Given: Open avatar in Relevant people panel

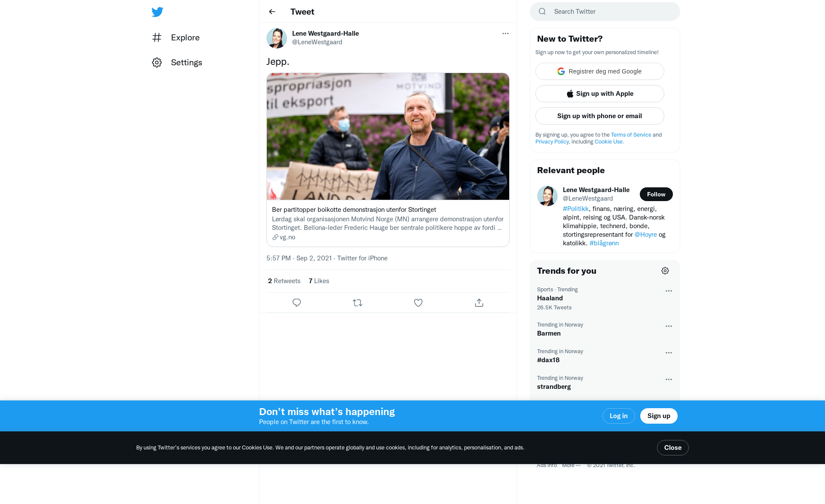Looking at the screenshot, I should click(x=547, y=196).
